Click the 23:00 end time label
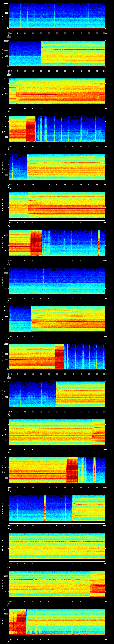114x644 pixels. click(105, 33)
